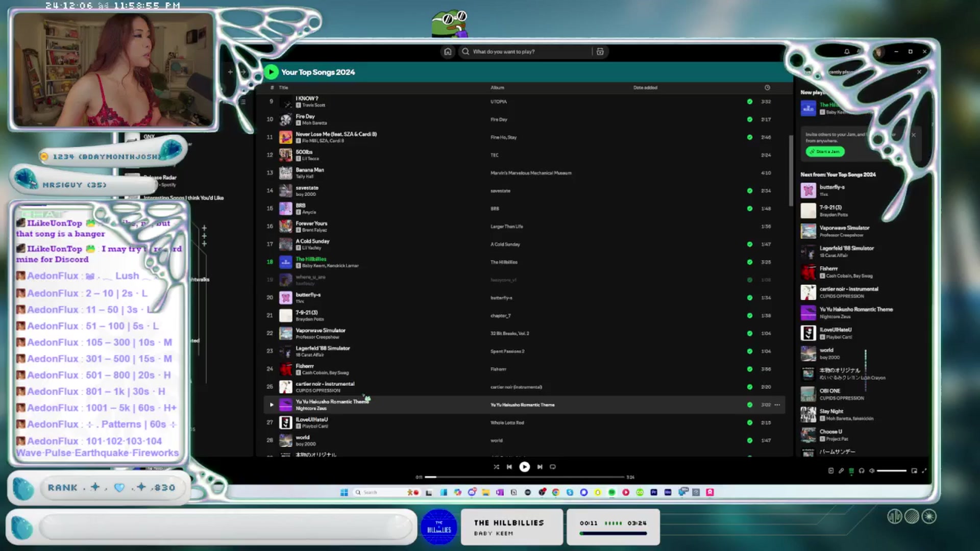980x551 pixels.
Task: Toggle saved checkmark for I KNOW ?
Action: [x=750, y=102]
